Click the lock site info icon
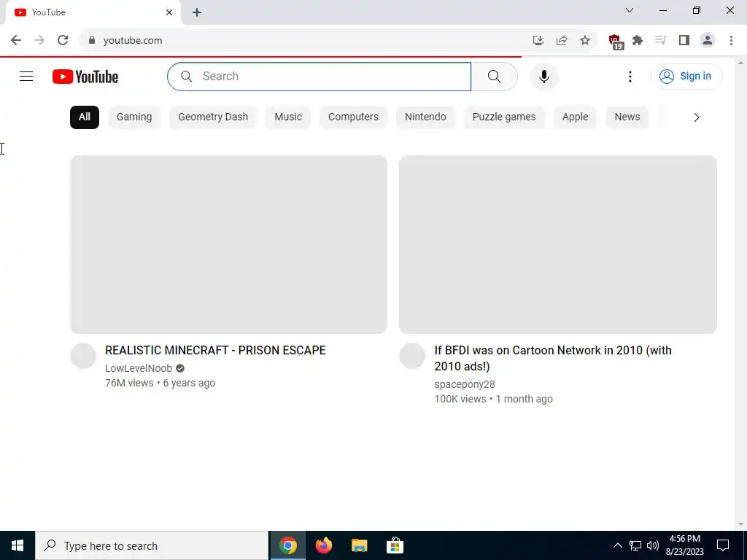 tap(91, 41)
